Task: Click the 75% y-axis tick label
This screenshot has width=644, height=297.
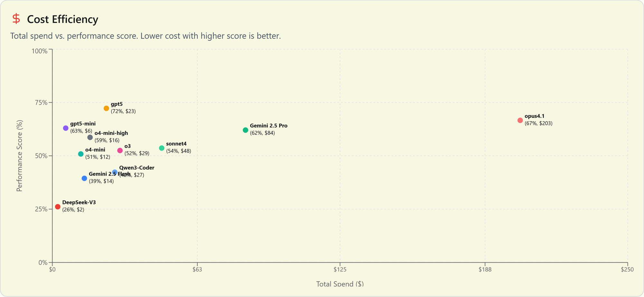Action: pos(41,103)
